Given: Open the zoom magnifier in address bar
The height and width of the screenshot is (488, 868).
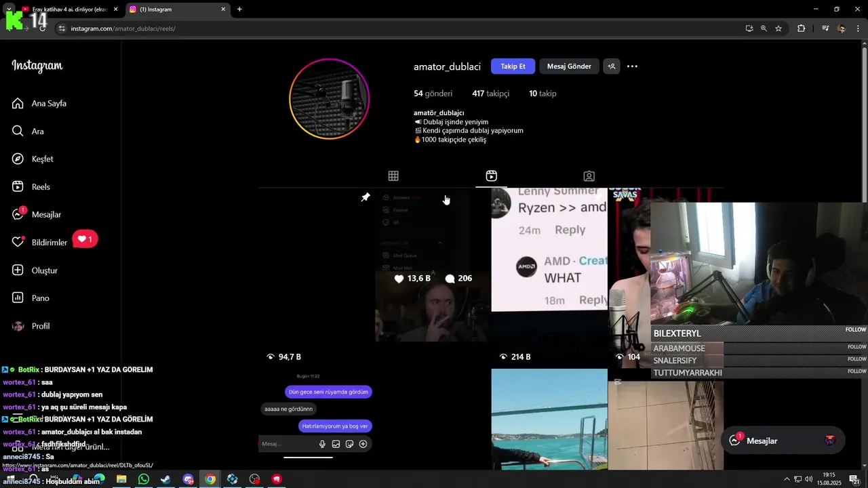Looking at the screenshot, I should point(764,28).
